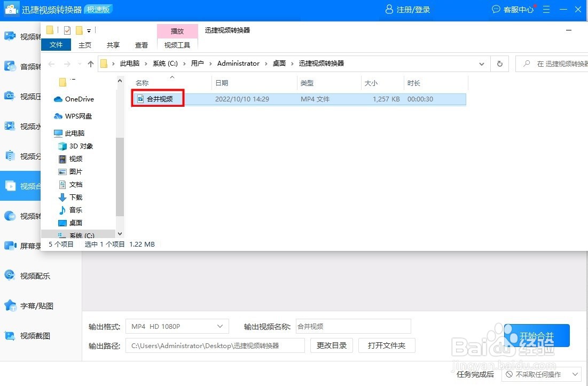Click the 注册/登录 link
This screenshot has width=588, height=386.
413,10
